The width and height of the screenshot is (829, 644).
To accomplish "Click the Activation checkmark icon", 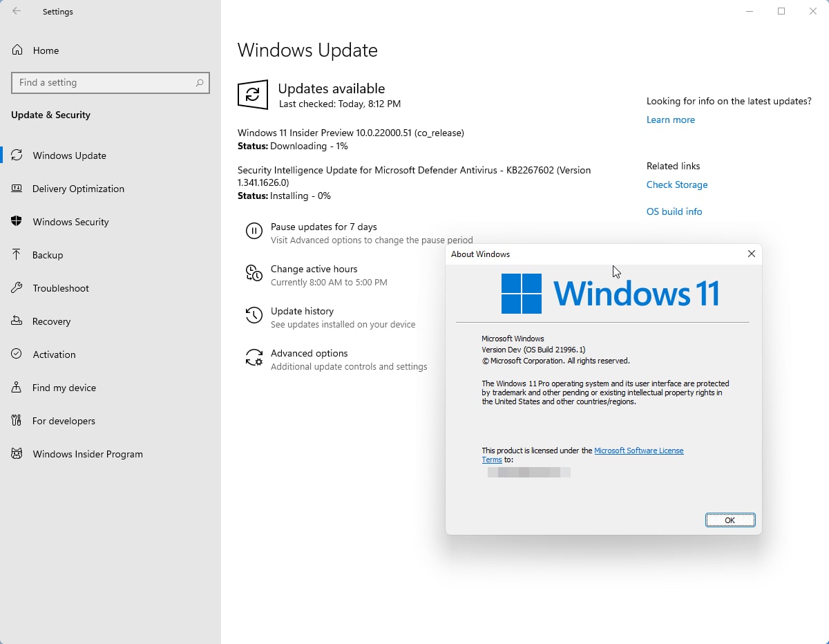I will [x=17, y=354].
